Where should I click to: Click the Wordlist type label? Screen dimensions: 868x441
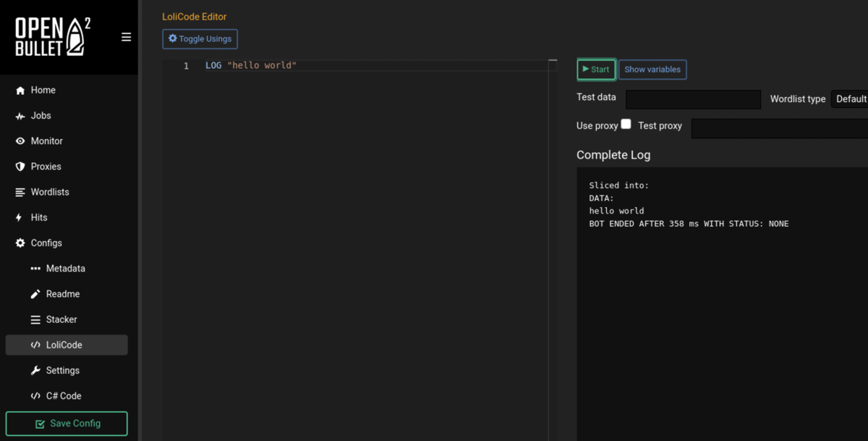(798, 99)
